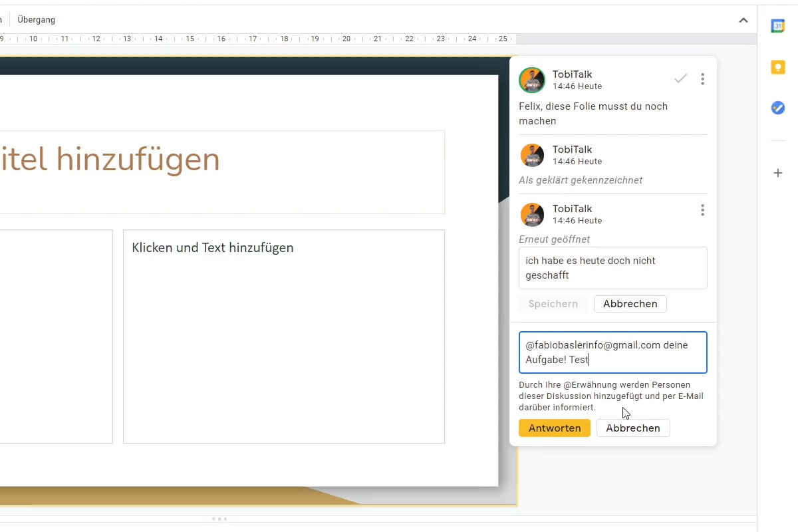The image size is (798, 532).
Task: Mark the comment resolved with the checkmark
Action: [680, 79]
